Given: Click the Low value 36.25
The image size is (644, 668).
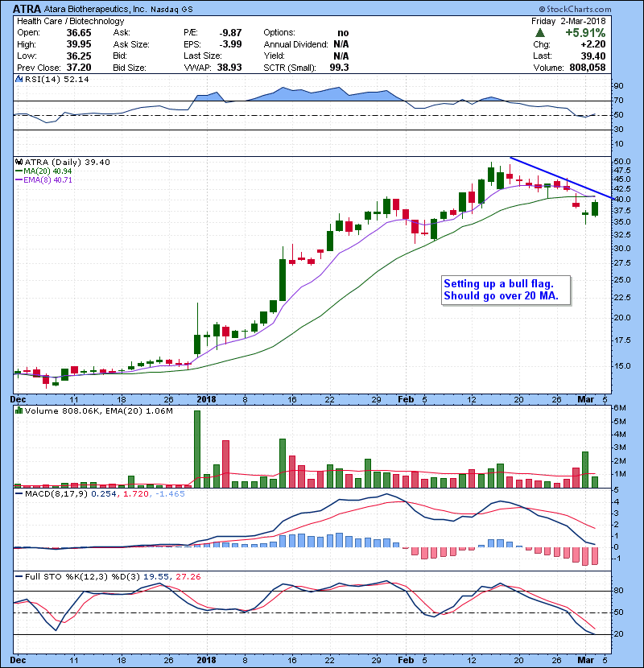Looking at the screenshot, I should coord(79,56).
